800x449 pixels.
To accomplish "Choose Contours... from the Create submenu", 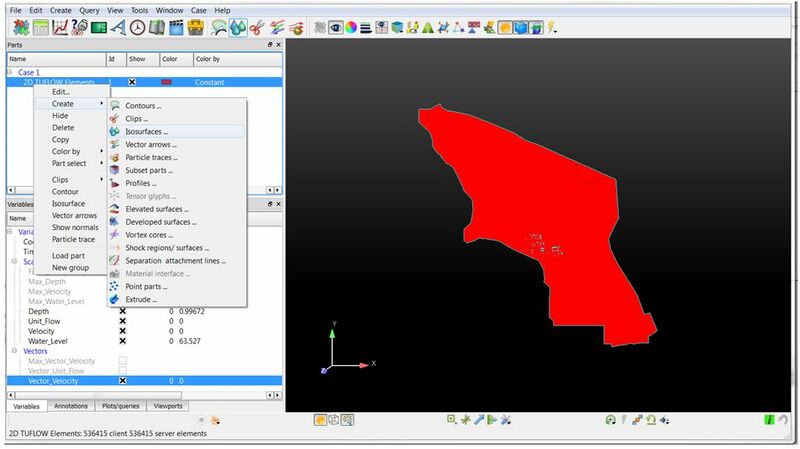I will click(x=143, y=105).
